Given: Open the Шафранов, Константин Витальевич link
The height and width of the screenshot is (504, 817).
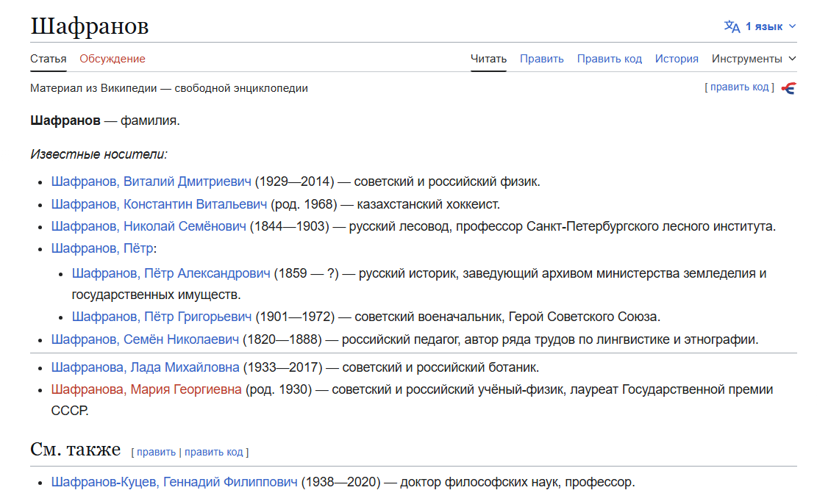Looking at the screenshot, I should [155, 204].
